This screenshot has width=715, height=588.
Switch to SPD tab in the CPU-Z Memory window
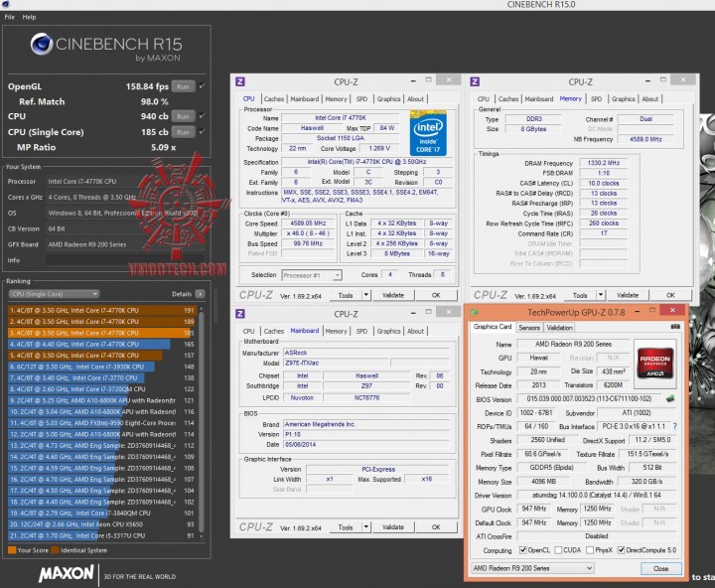pos(596,99)
